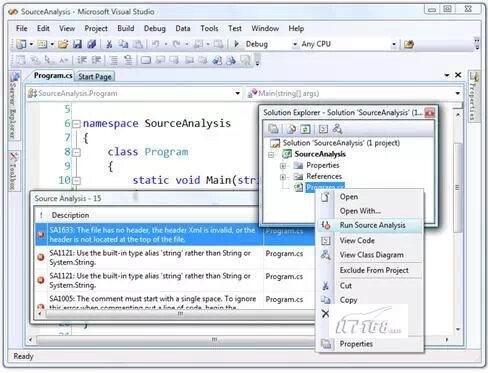Click the Delete X icon in the context menu
The height and width of the screenshot is (373, 488).
click(x=325, y=314)
